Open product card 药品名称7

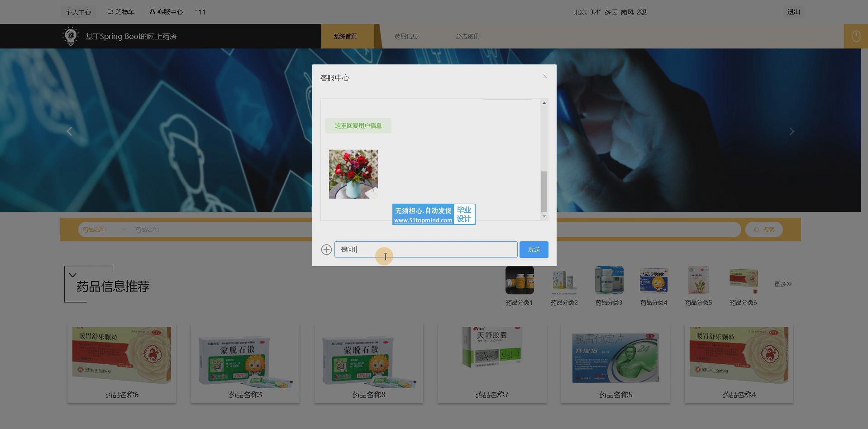coord(492,363)
